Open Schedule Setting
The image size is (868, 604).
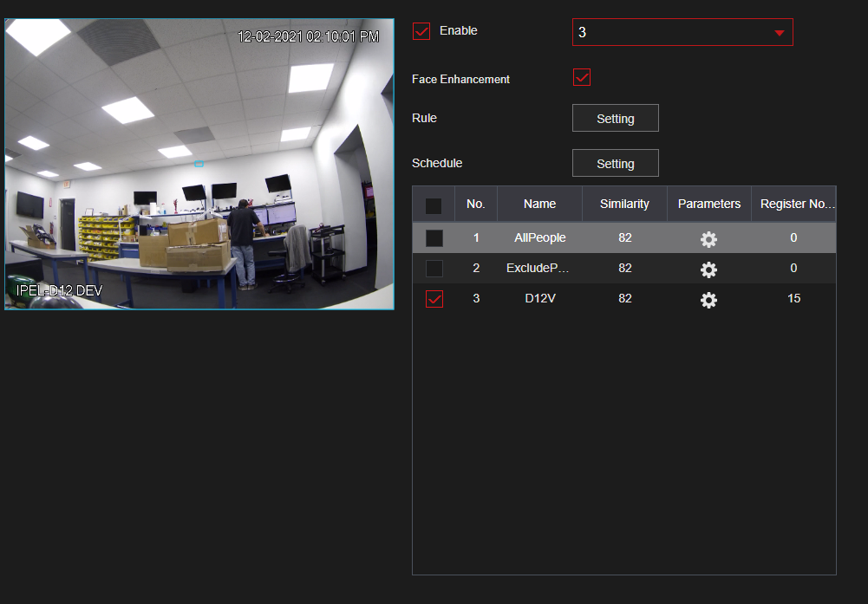click(615, 163)
